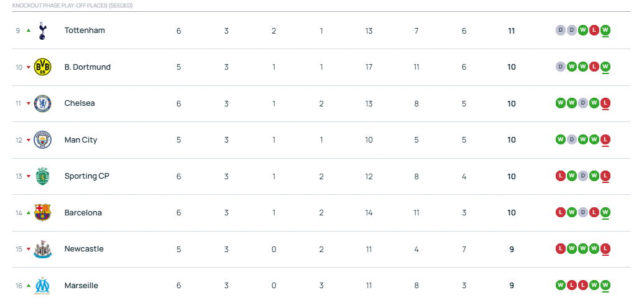Click Tottenham's latest win result badge
The image size is (644, 305).
click(x=605, y=30)
